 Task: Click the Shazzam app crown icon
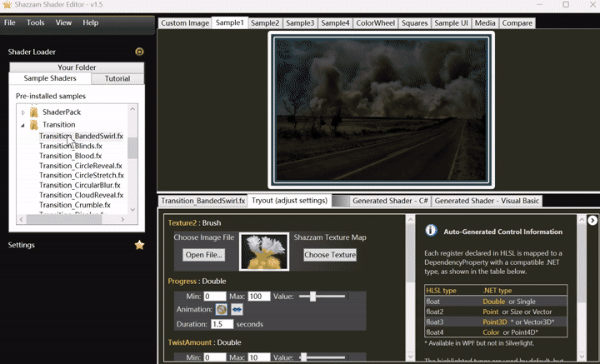pyautogui.click(x=7, y=5)
